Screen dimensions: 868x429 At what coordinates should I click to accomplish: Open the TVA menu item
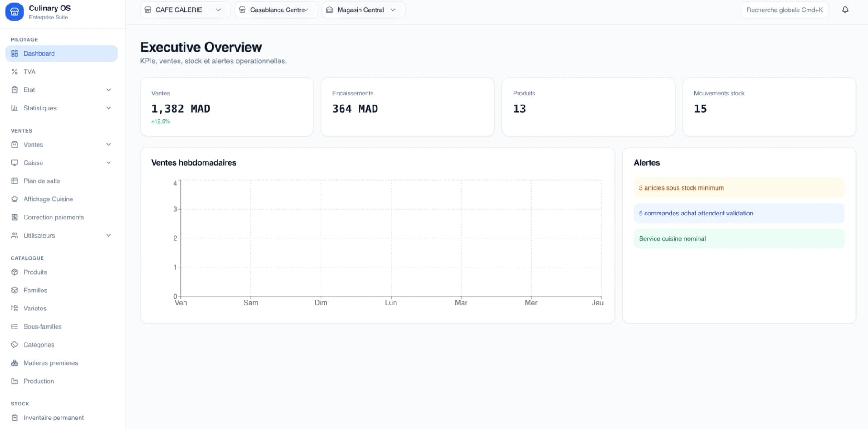click(x=61, y=71)
